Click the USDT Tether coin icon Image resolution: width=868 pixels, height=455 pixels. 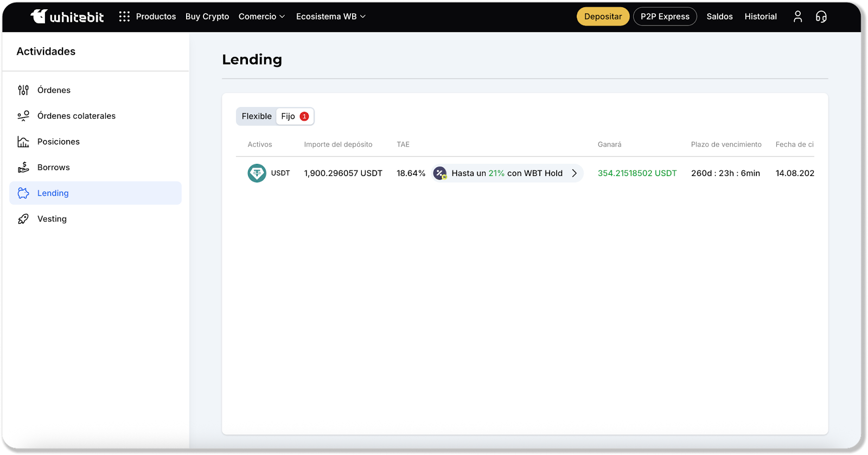[x=257, y=173]
